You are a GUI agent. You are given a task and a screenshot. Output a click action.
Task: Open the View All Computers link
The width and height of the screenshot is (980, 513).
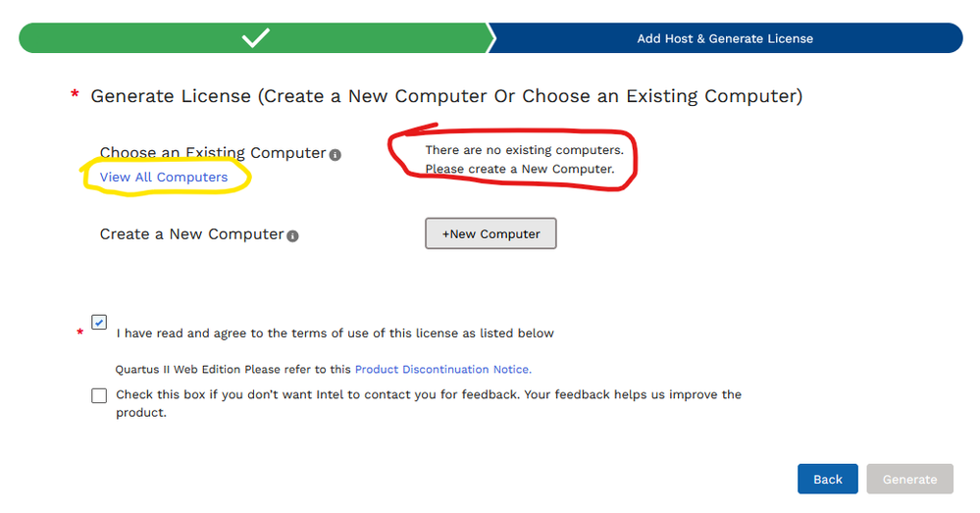tap(164, 178)
